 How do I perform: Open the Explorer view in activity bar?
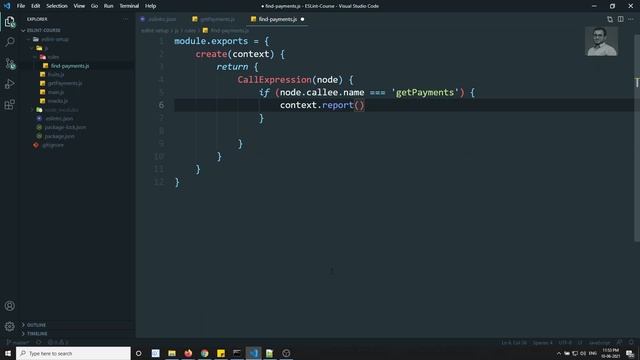(x=10, y=22)
